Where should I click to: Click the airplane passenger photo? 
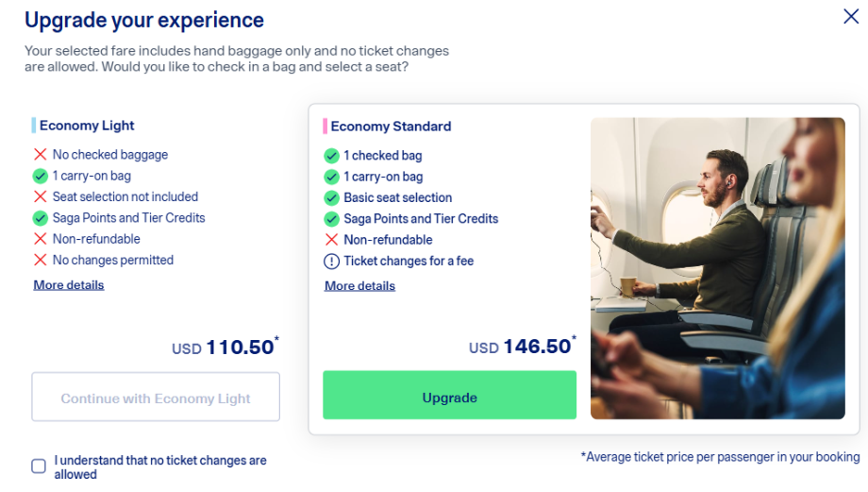[x=717, y=268]
